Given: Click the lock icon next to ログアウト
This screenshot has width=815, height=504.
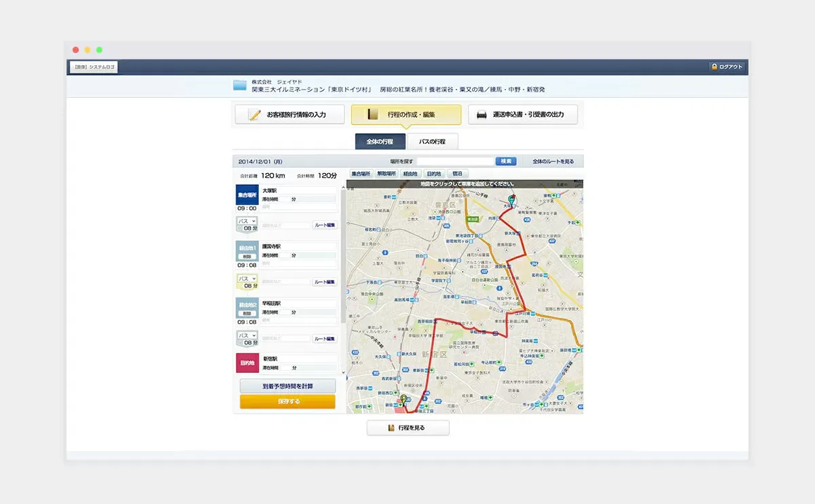Looking at the screenshot, I should (x=714, y=67).
